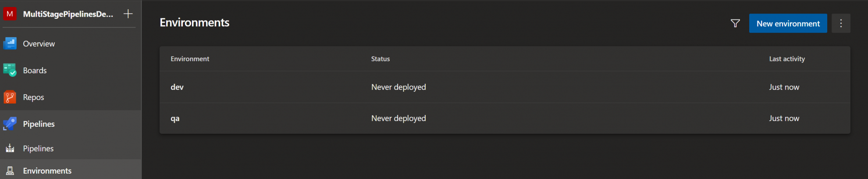Image resolution: width=868 pixels, height=179 pixels.
Task: Open the filter funnel icon
Action: click(735, 23)
